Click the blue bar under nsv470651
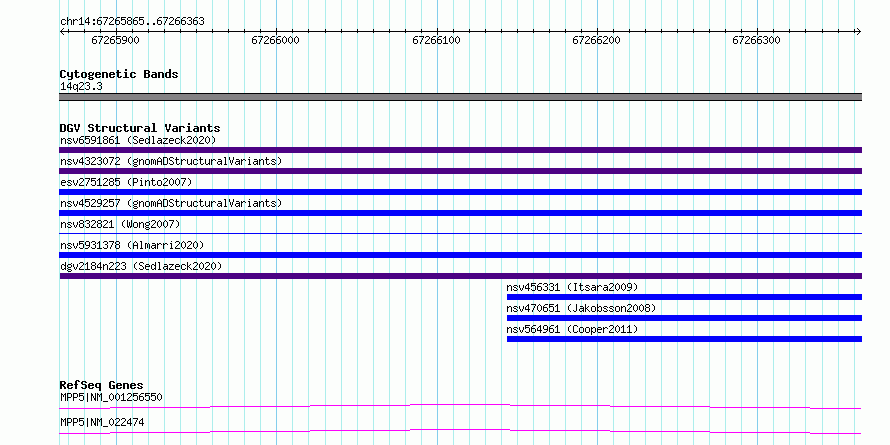The image size is (890, 445). pyautogui.click(x=685, y=318)
